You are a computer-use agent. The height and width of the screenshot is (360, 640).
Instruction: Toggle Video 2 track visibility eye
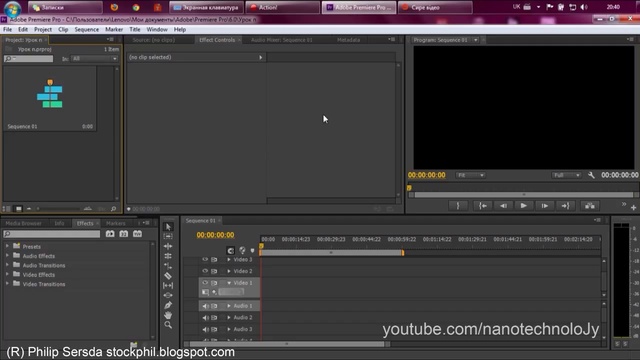pyautogui.click(x=205, y=271)
